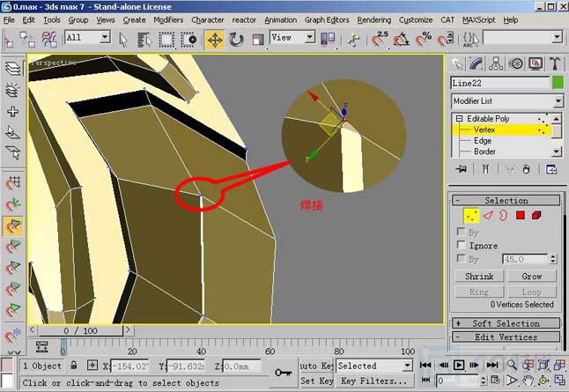Open the Motion command panel tab

tap(515, 64)
